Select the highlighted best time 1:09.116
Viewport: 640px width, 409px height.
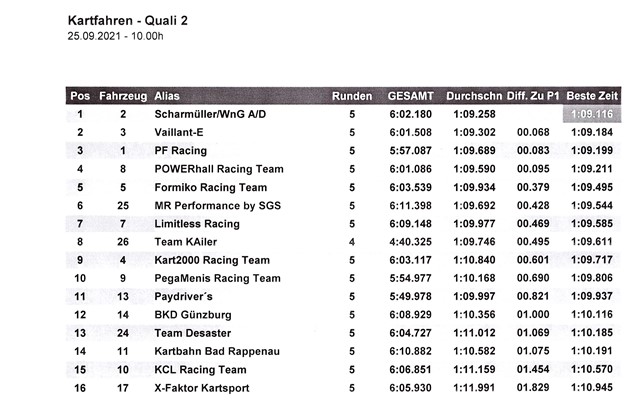pyautogui.click(x=593, y=114)
